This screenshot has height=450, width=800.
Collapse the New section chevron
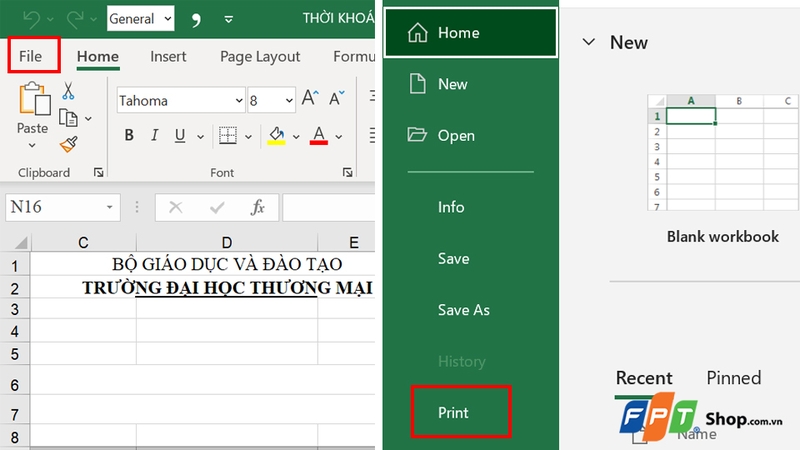(x=589, y=42)
